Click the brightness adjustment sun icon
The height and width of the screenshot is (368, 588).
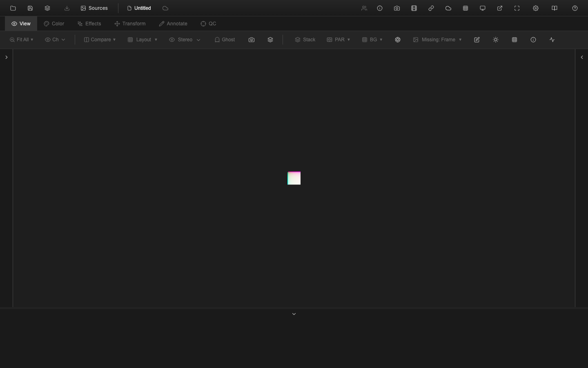point(496,40)
